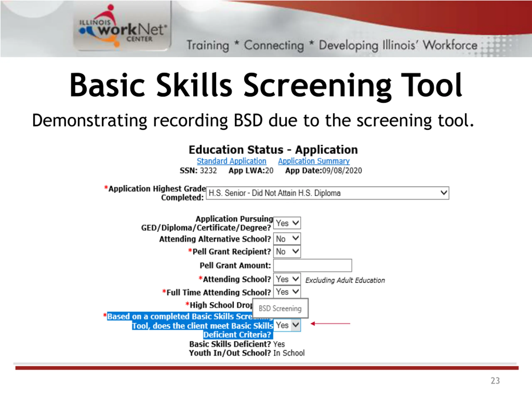Click the BSD Screening tooltip
532x399 pixels.
tap(280, 308)
